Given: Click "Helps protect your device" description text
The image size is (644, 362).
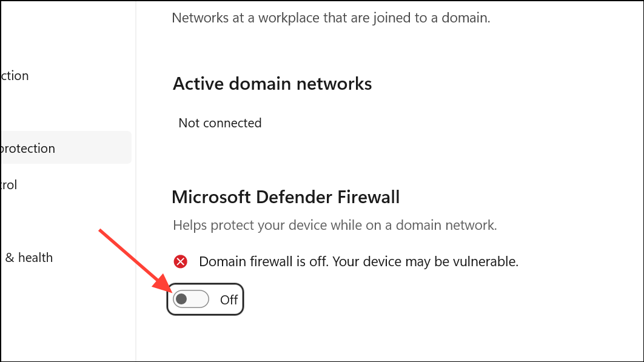Looking at the screenshot, I should point(334,226).
